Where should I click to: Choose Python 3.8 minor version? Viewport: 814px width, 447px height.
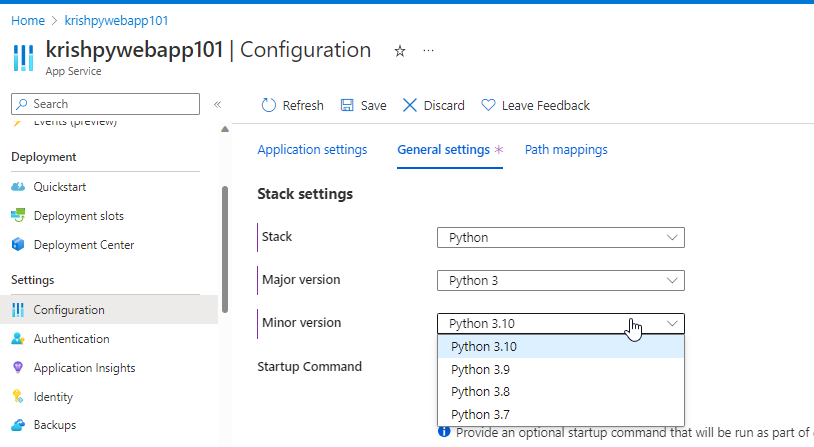coord(561,392)
